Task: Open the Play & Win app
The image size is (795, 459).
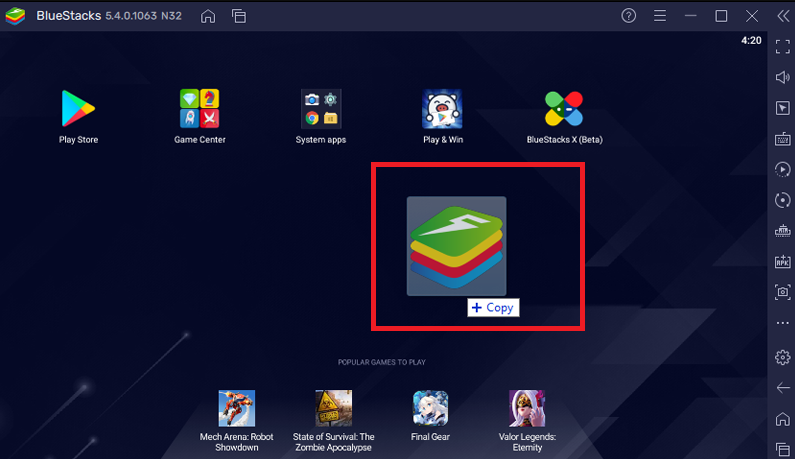Action: click(x=442, y=109)
